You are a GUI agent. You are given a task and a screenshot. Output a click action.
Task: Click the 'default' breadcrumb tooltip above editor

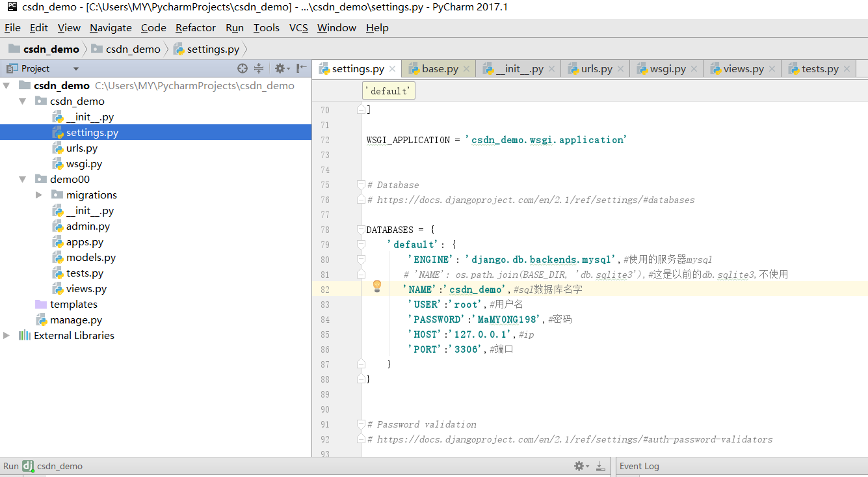pyautogui.click(x=388, y=91)
